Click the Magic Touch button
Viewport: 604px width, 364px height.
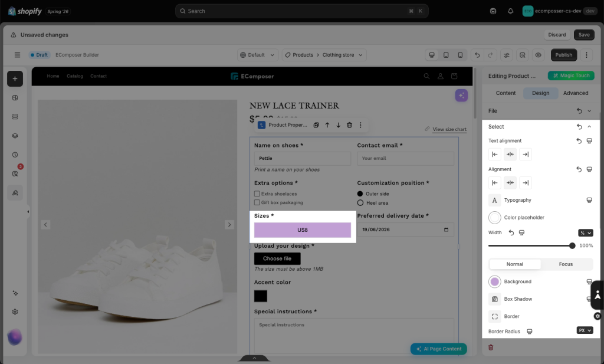click(x=571, y=76)
